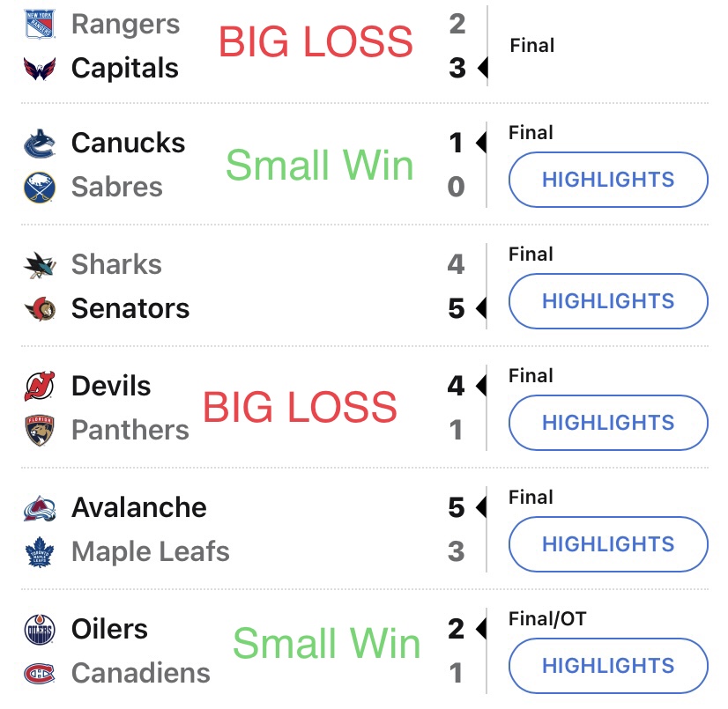The width and height of the screenshot is (728, 709).
Task: Click the Florida Panthers logo
Action: 40,430
